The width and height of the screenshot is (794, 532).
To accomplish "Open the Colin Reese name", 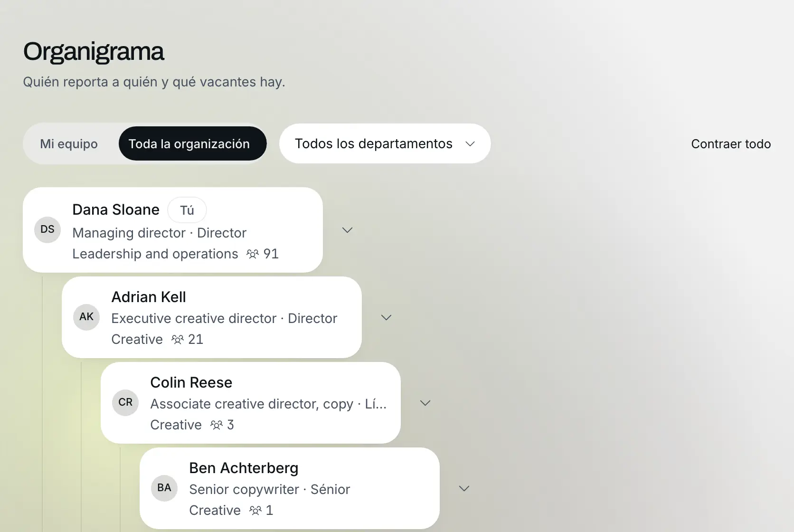I will coord(191,382).
